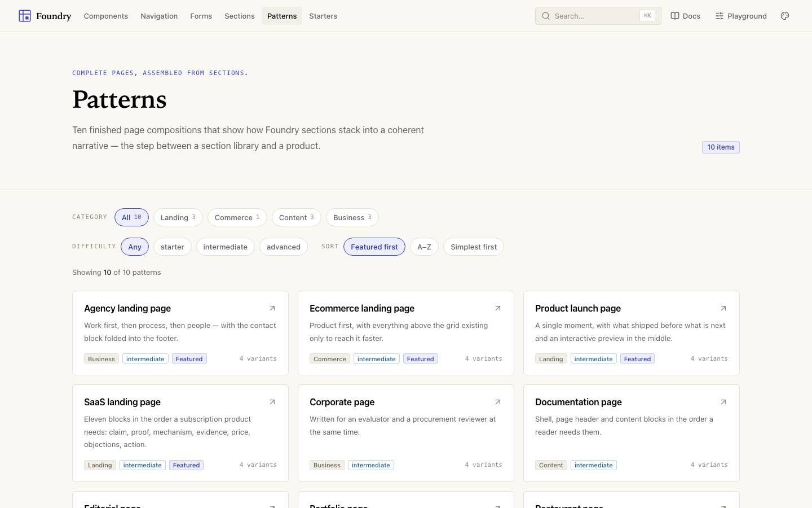Click Featured tag on SaaS landing card

coord(187,465)
